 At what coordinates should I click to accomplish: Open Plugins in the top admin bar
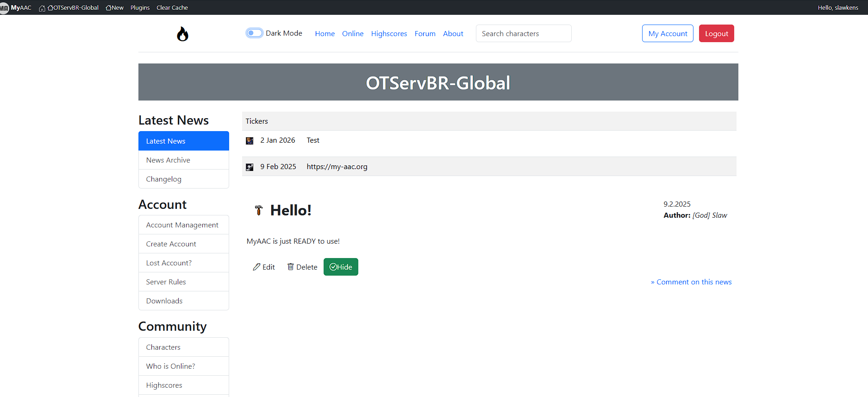tap(140, 8)
